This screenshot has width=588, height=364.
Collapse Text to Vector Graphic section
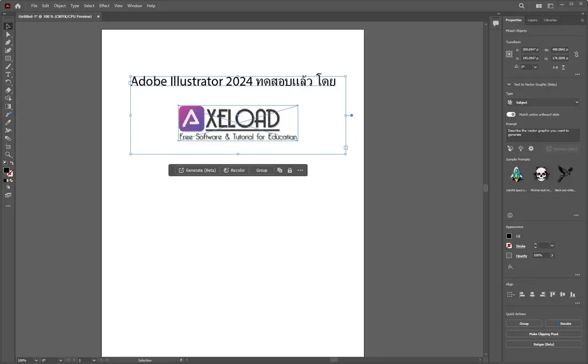[509, 84]
